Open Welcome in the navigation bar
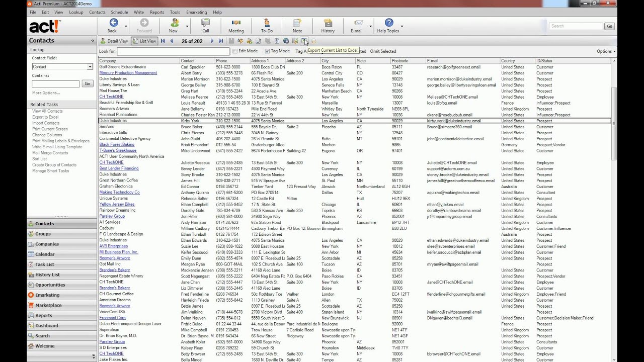This screenshot has width=644, height=362. (61, 346)
